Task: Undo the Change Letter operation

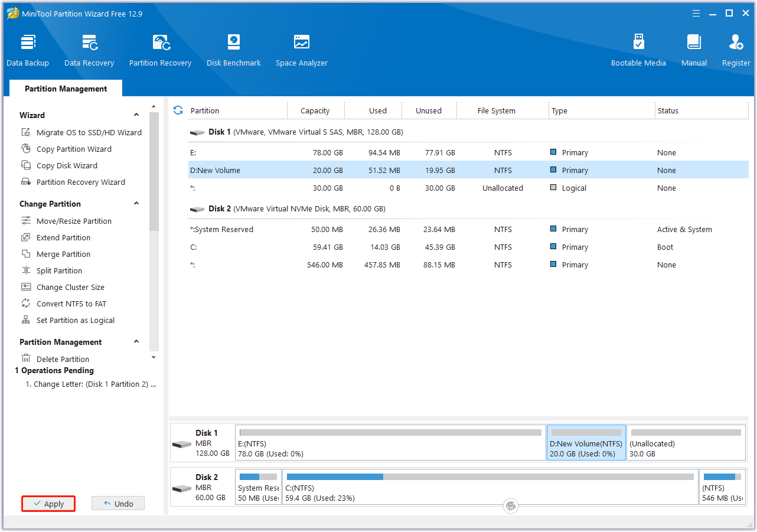Action: click(x=118, y=503)
